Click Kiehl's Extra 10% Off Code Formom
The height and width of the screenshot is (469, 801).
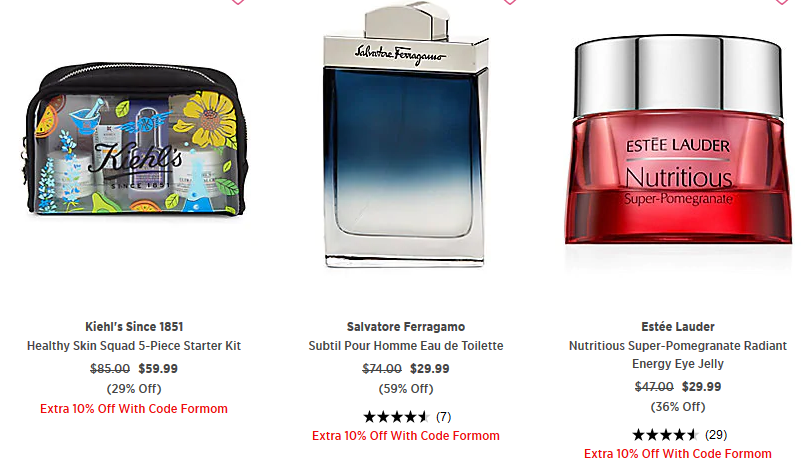(134, 409)
